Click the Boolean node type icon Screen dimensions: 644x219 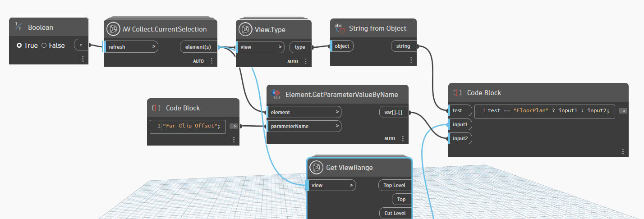(18, 27)
